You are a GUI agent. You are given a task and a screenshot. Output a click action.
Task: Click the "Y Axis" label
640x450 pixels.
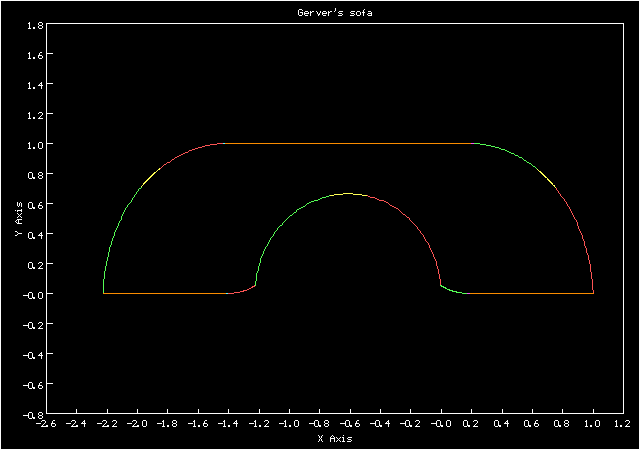[x=19, y=218]
